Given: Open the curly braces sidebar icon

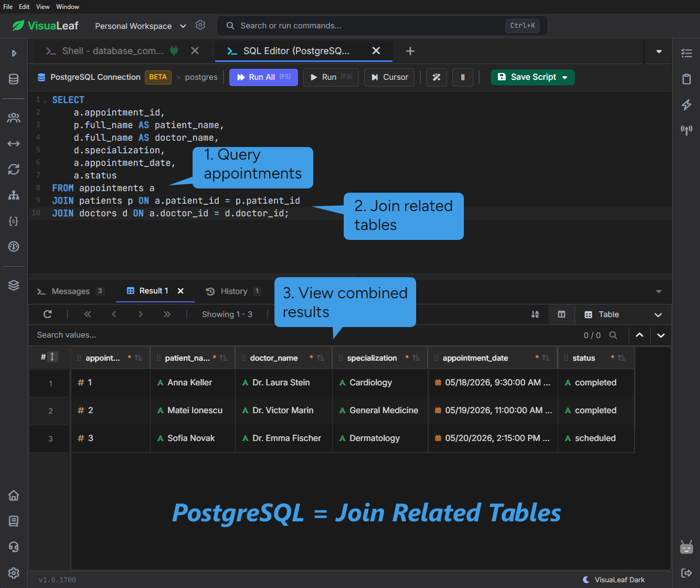Looking at the screenshot, I should coord(14,221).
